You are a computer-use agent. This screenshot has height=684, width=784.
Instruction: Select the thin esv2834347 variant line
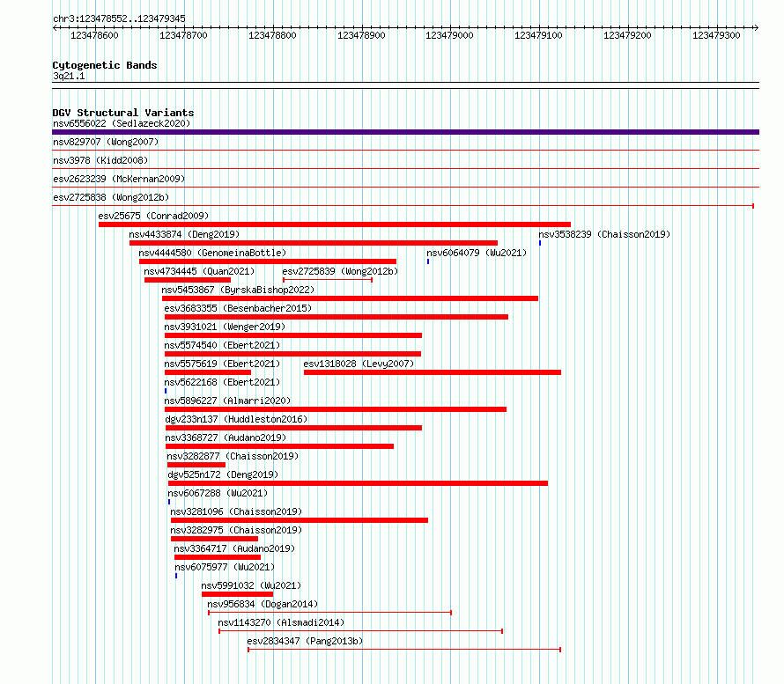point(404,650)
